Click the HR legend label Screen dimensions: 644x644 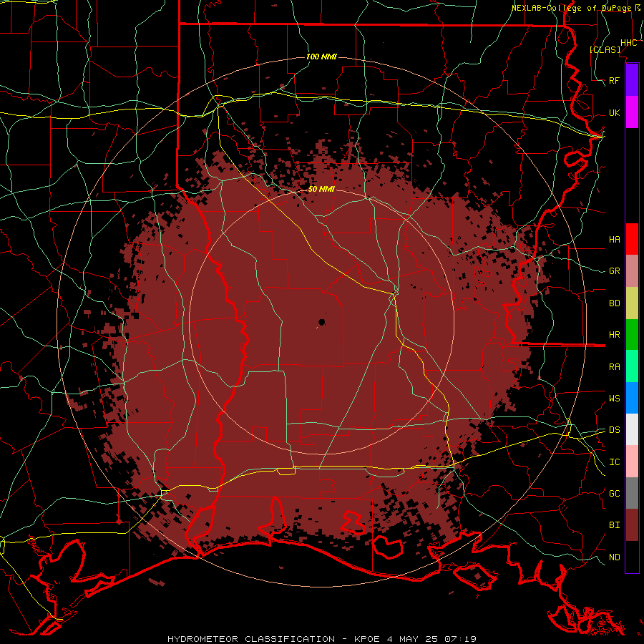tap(615, 335)
